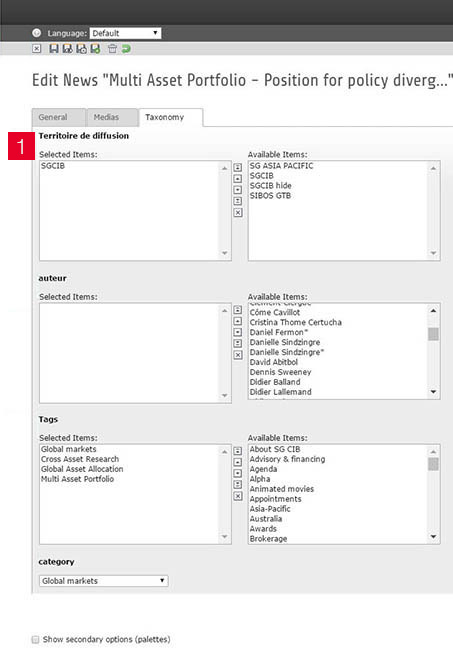The width and height of the screenshot is (453, 649).
Task: Open the Language dropdown
Action: pos(125,33)
